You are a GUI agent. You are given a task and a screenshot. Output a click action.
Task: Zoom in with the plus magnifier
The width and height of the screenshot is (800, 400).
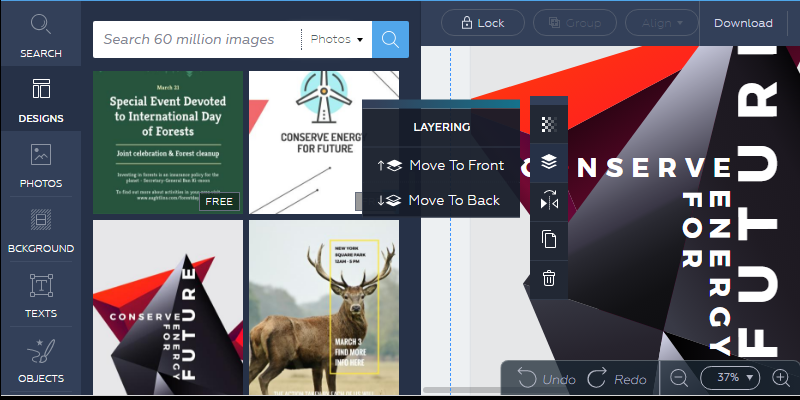tap(781, 378)
